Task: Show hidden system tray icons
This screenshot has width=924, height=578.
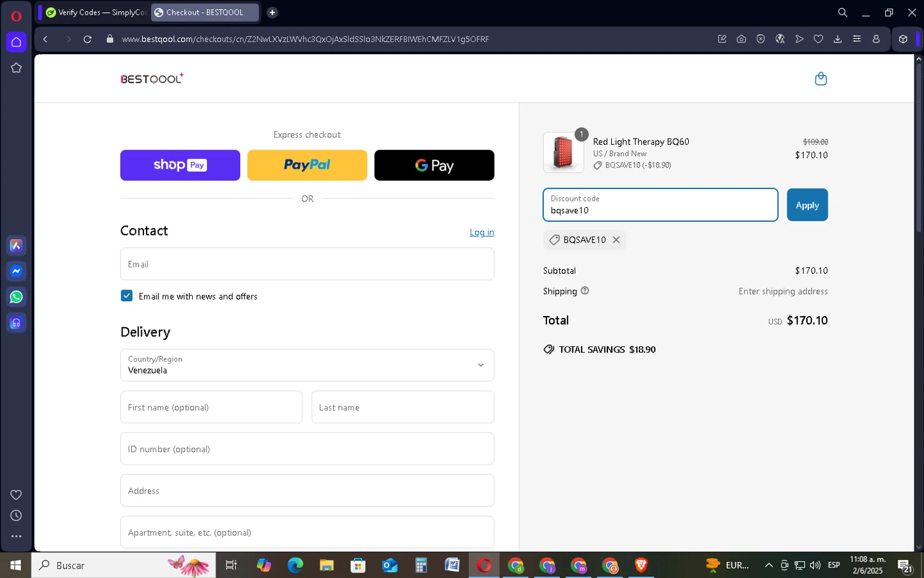Action: tap(769, 565)
